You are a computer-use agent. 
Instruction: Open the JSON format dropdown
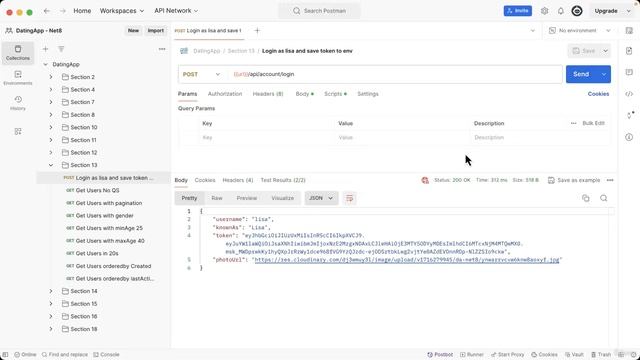click(321, 198)
